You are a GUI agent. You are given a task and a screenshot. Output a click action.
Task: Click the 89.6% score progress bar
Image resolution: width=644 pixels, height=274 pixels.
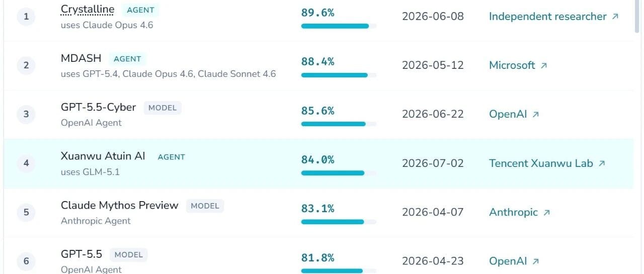pos(339,26)
